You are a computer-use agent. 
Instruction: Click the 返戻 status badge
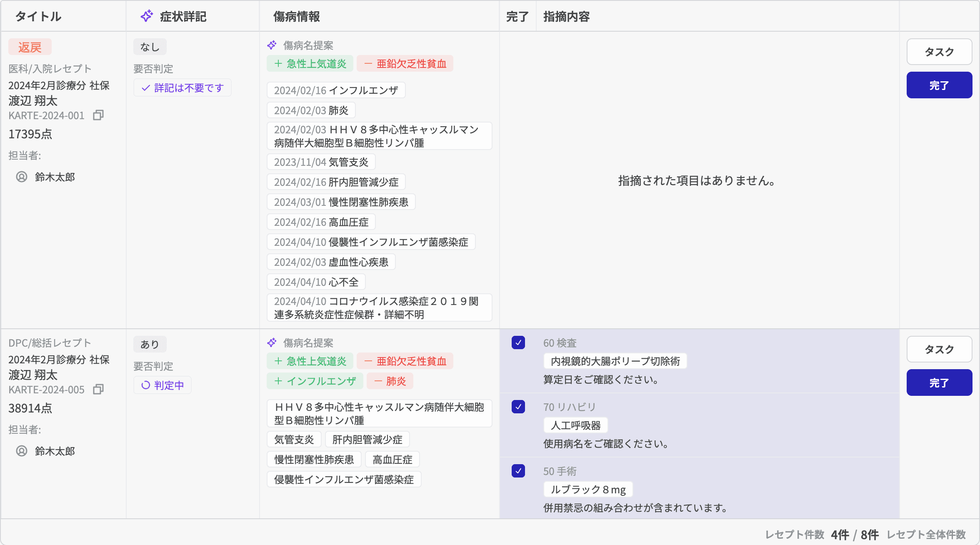point(30,47)
